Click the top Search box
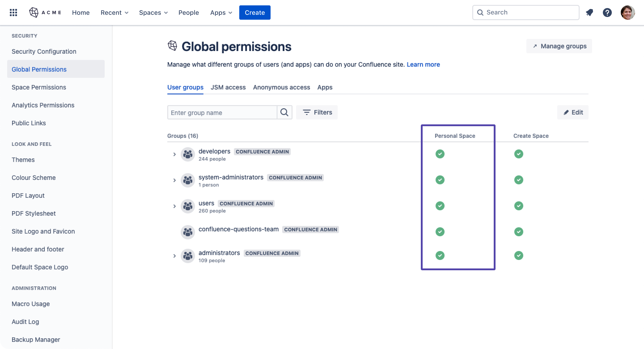This screenshot has width=644, height=349. [526, 12]
